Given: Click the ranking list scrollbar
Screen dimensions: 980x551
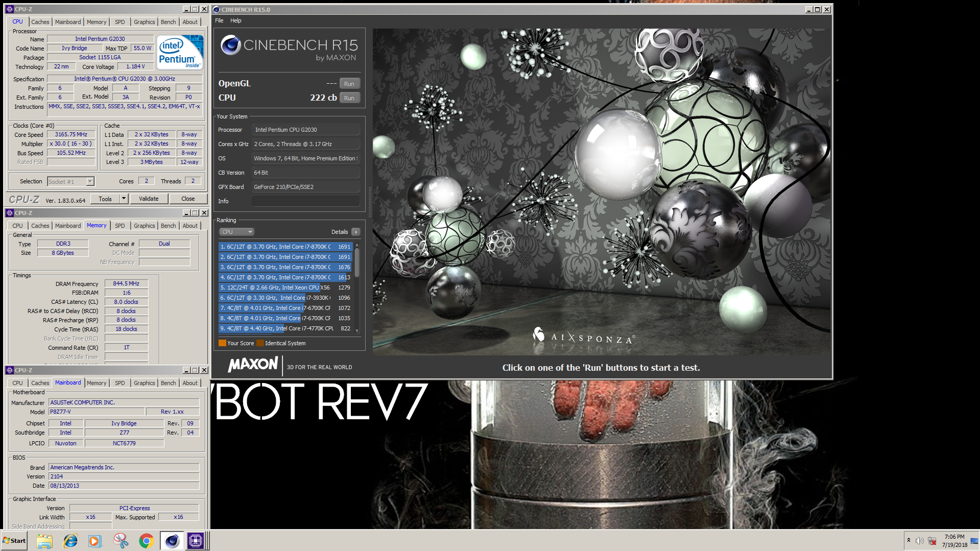Looking at the screenshot, I should tap(357, 263).
